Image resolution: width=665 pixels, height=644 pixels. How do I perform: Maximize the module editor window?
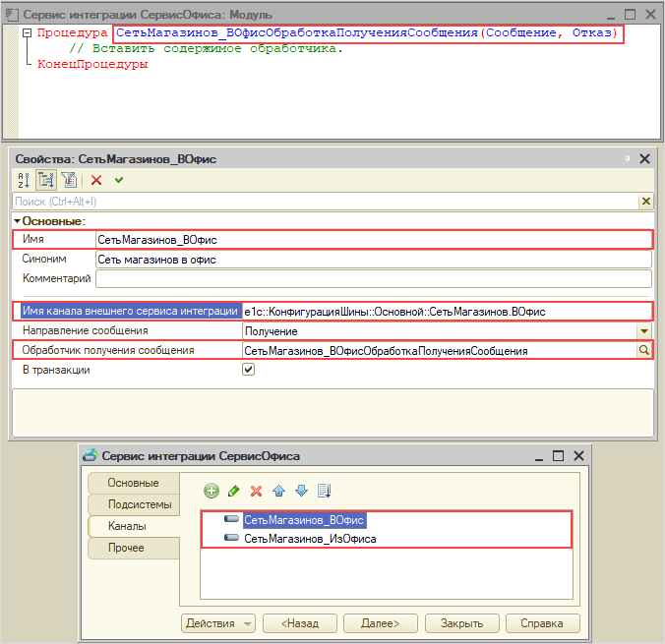click(x=631, y=15)
